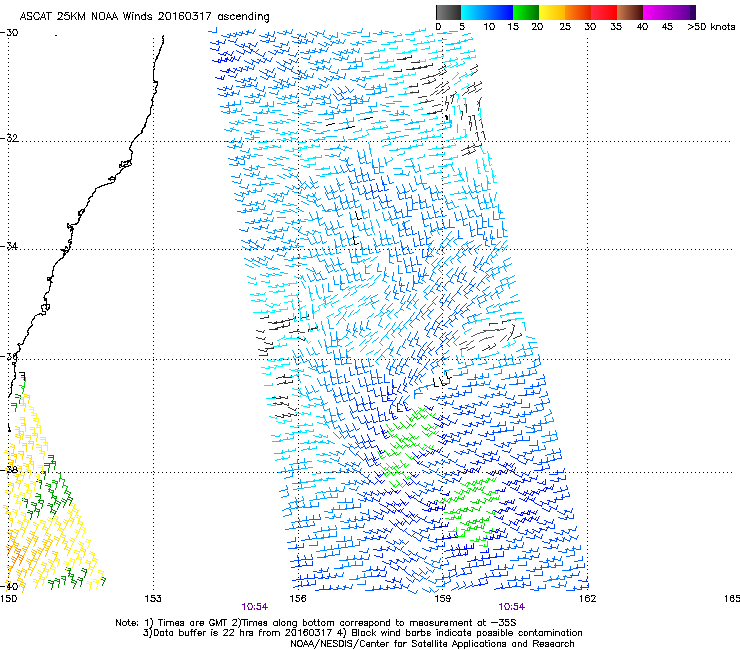The height and width of the screenshot is (650, 740).
Task: Click the note '1) Times are GMT'
Action: [186, 623]
